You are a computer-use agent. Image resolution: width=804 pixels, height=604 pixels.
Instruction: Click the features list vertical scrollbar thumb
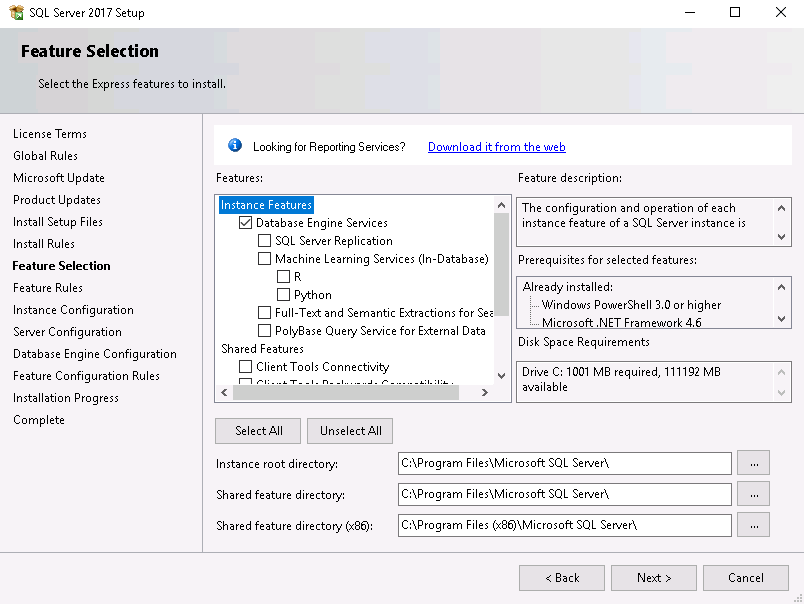click(x=501, y=265)
